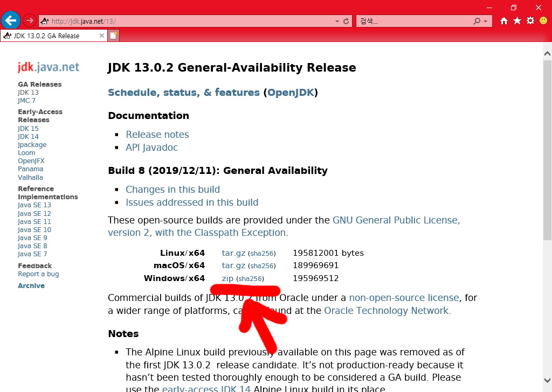Open the sha256 link for macOS/x64
The height and width of the screenshot is (392, 552).
[x=262, y=266]
